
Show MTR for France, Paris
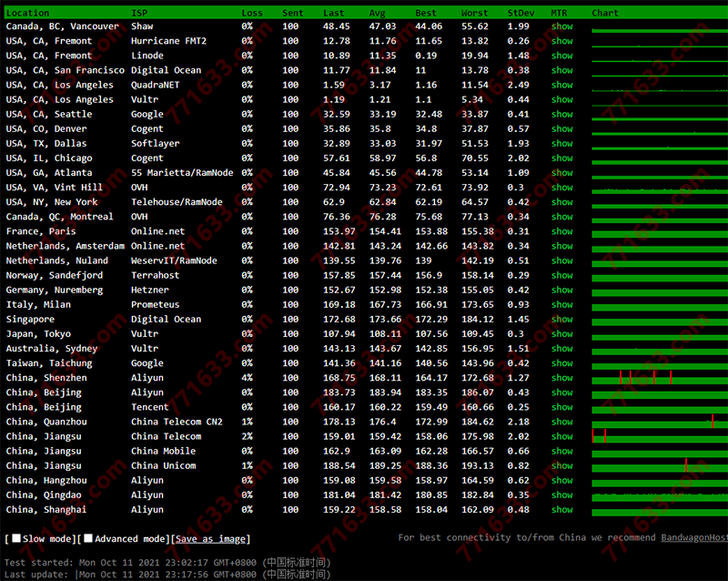click(x=561, y=231)
